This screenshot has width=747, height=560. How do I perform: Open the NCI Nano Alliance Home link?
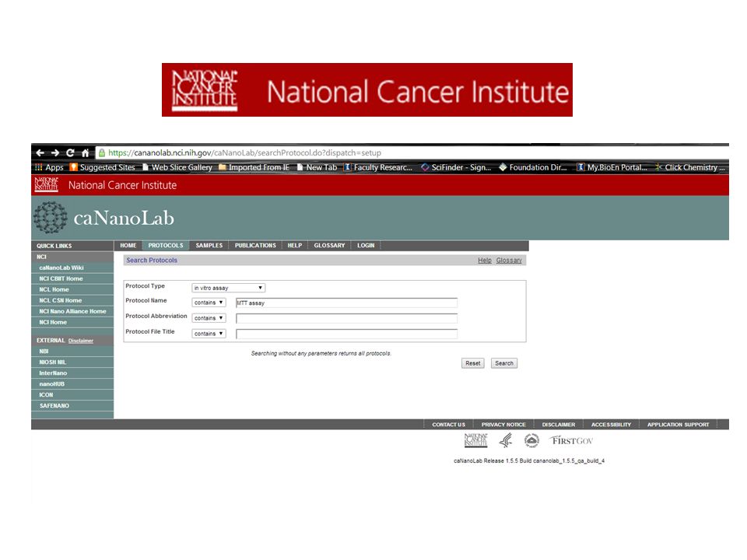pos(72,311)
